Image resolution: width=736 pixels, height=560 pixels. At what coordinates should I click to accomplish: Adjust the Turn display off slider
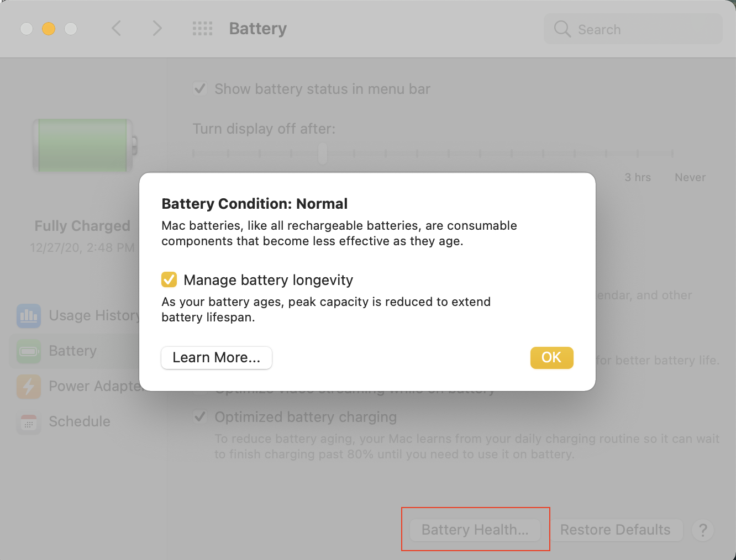323,154
